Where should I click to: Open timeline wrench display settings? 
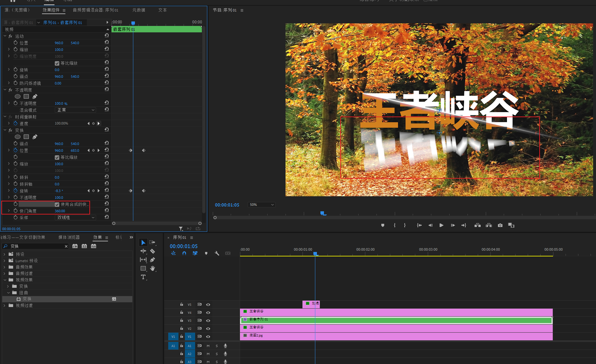tap(217, 253)
